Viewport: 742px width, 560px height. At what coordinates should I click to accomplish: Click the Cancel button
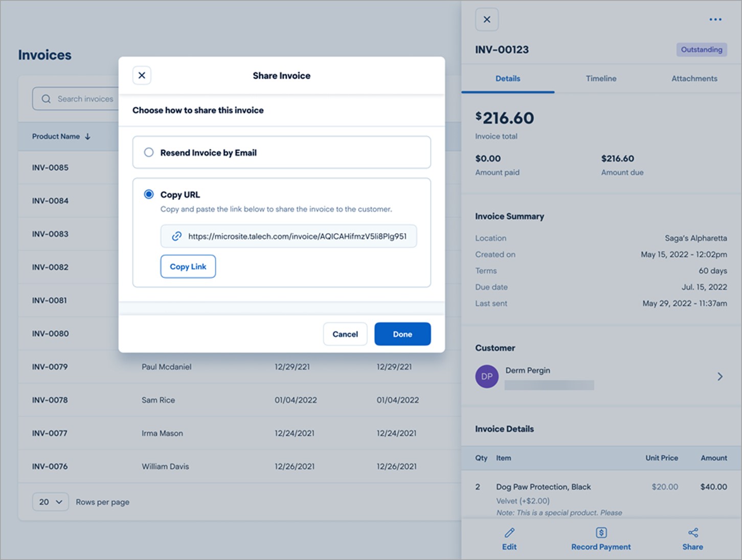(x=345, y=334)
